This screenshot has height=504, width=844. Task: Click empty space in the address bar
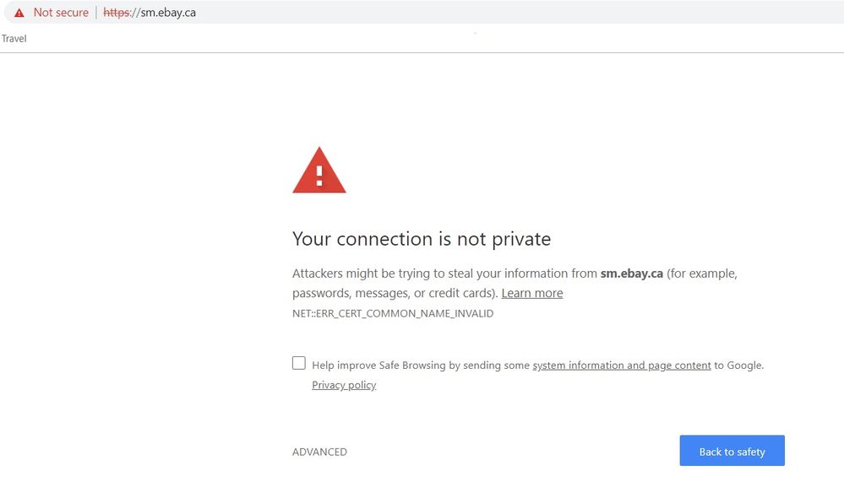tap(507, 13)
